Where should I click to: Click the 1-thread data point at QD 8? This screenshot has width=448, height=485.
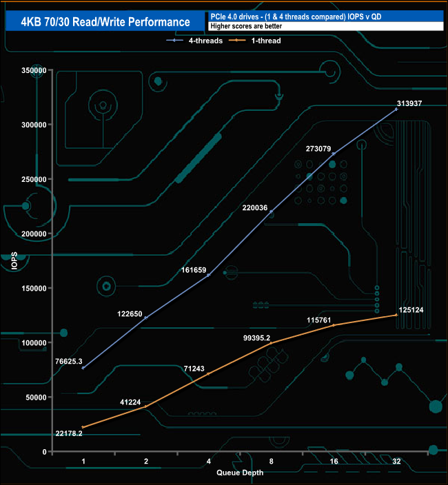(x=272, y=343)
